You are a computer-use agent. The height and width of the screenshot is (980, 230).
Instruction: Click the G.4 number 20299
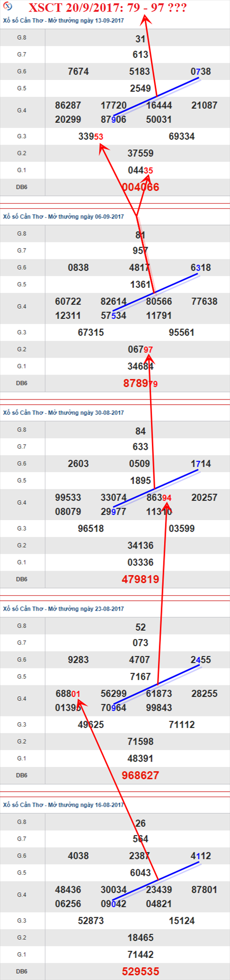[68, 119]
